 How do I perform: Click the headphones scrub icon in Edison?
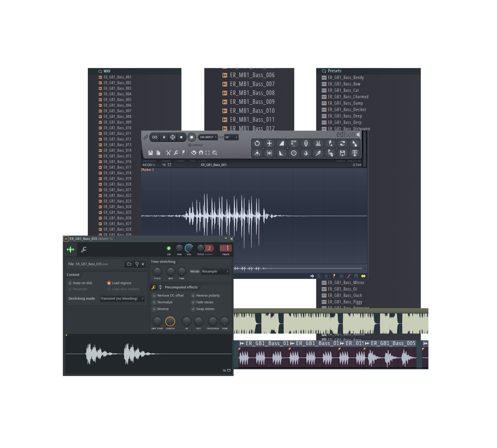pos(201,153)
